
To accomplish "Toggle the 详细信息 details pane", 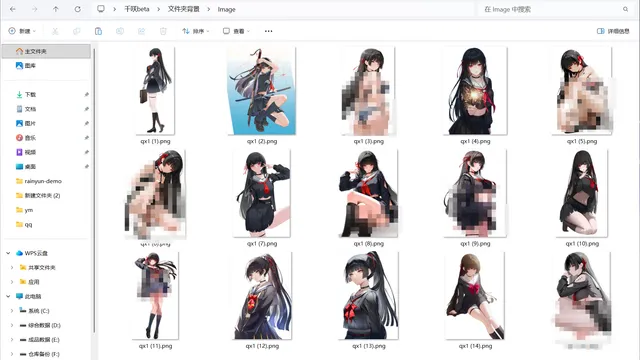I will [x=613, y=31].
